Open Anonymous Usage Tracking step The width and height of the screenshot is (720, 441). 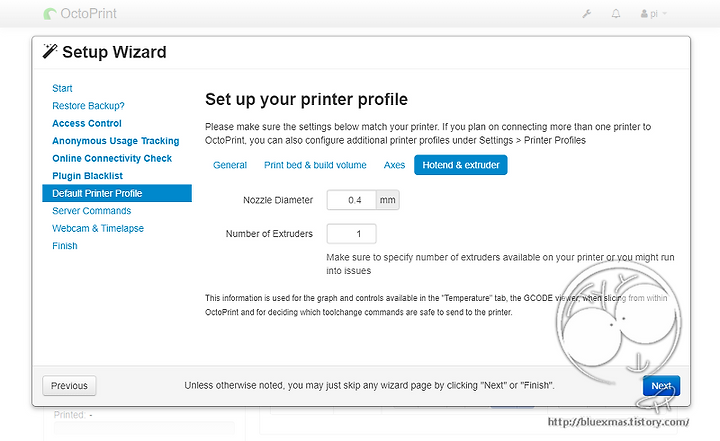[115, 141]
